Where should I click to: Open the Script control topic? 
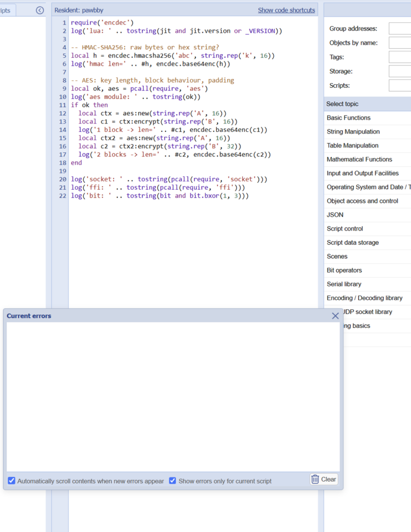367,229
